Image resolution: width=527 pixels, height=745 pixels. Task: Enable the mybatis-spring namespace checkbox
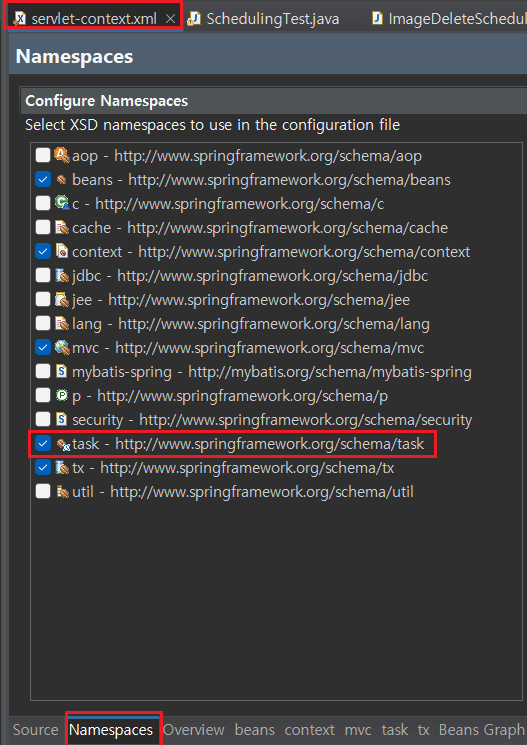[43, 371]
